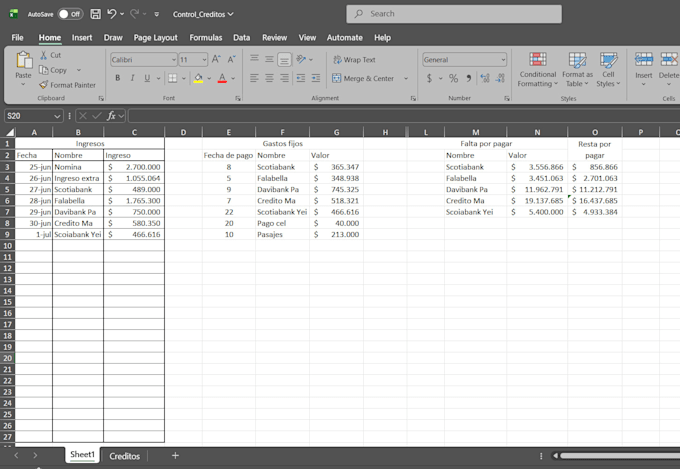Click the Cut scissors icon
The height and width of the screenshot is (469, 680).
(44, 55)
